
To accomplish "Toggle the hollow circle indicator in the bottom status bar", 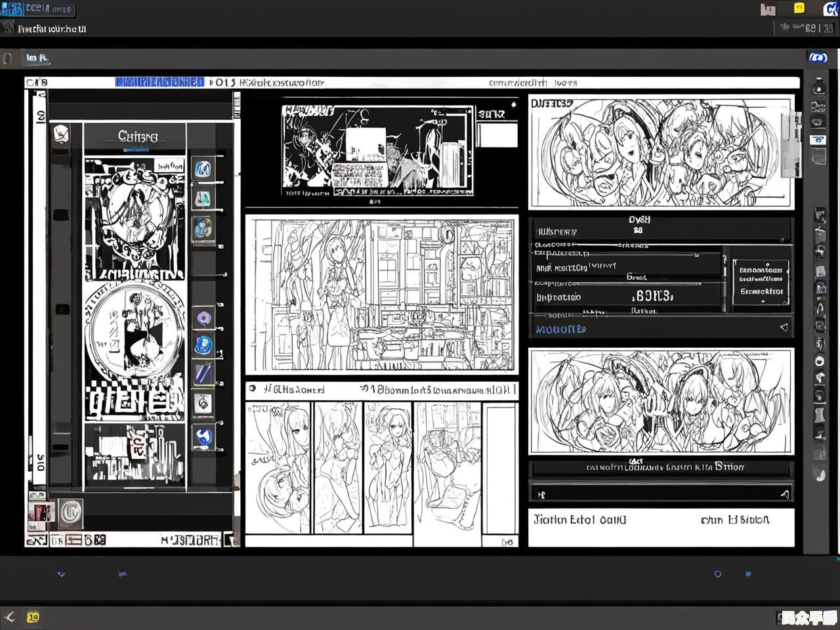I will 717,574.
